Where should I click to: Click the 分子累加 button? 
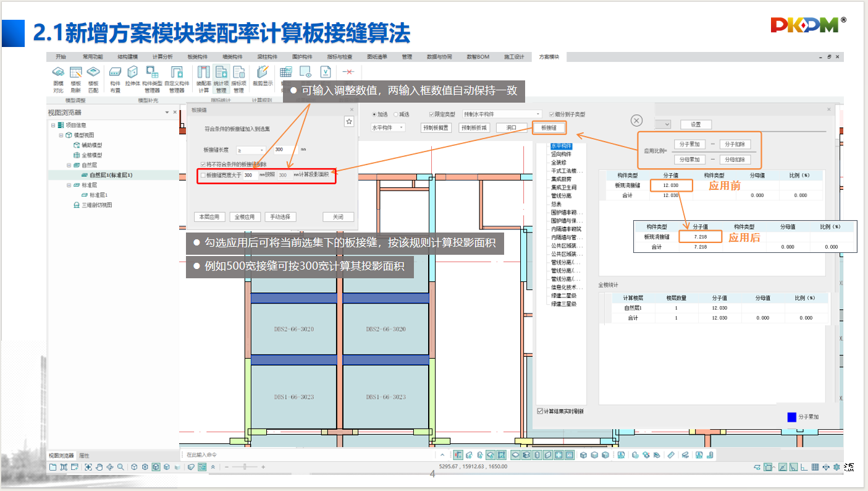(690, 144)
